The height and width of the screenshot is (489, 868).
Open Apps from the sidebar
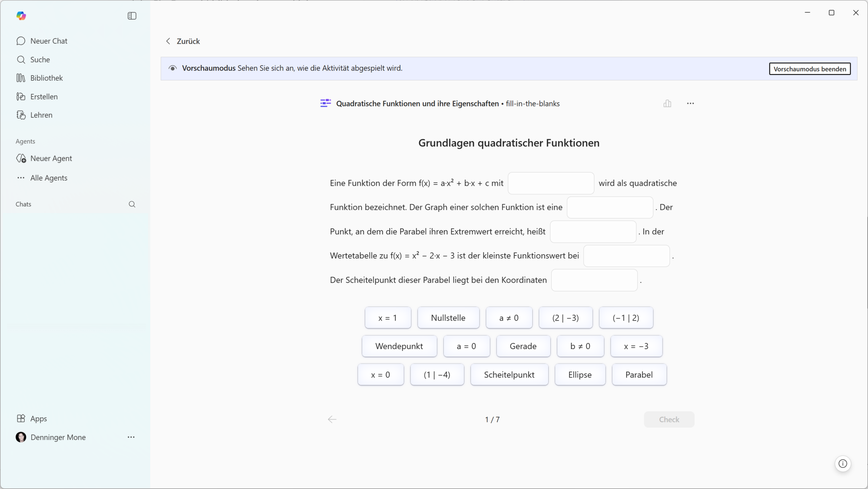[x=38, y=419]
